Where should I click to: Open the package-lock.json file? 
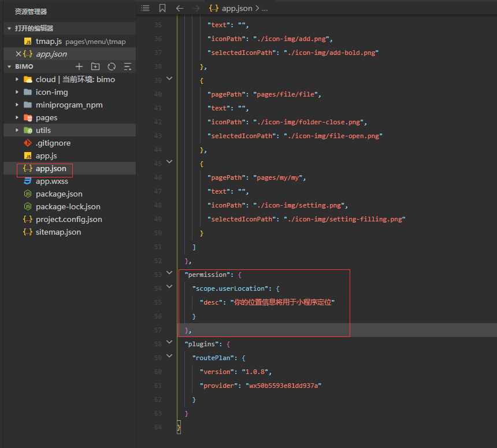click(70, 206)
